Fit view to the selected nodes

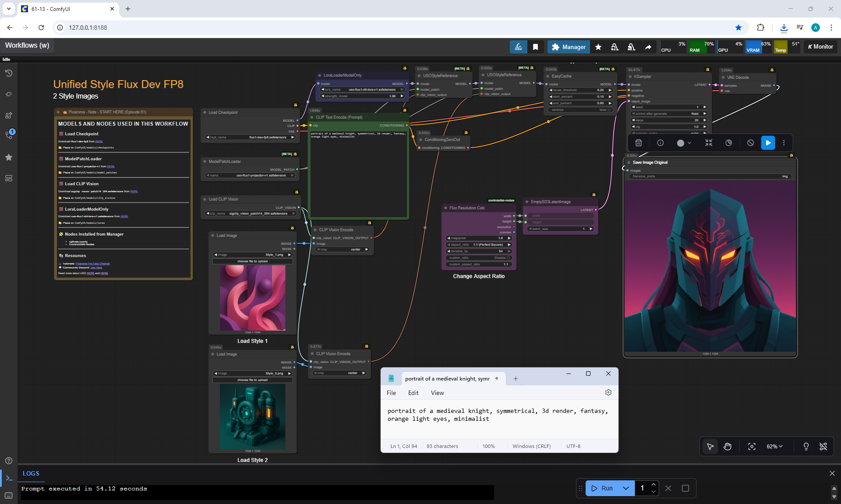click(752, 446)
